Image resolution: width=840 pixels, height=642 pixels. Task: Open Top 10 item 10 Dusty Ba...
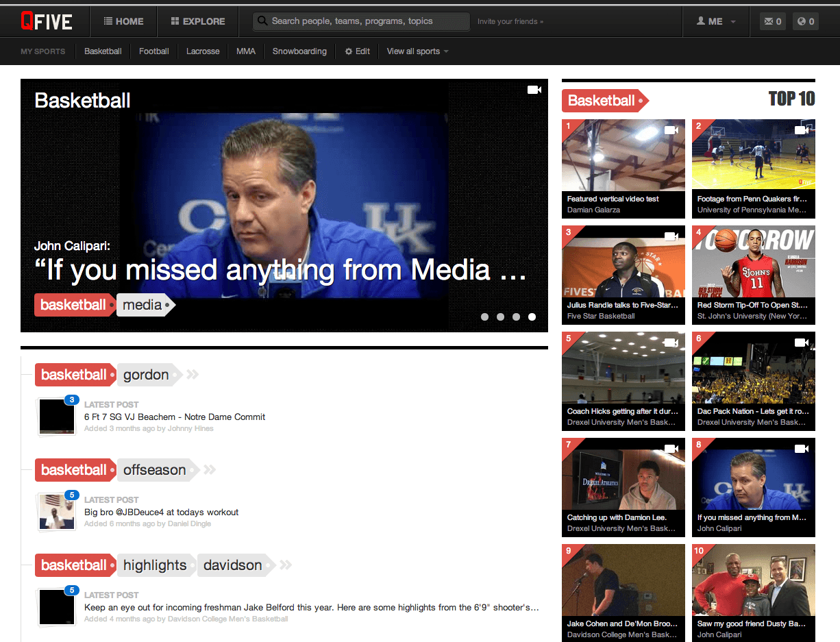pos(753,593)
